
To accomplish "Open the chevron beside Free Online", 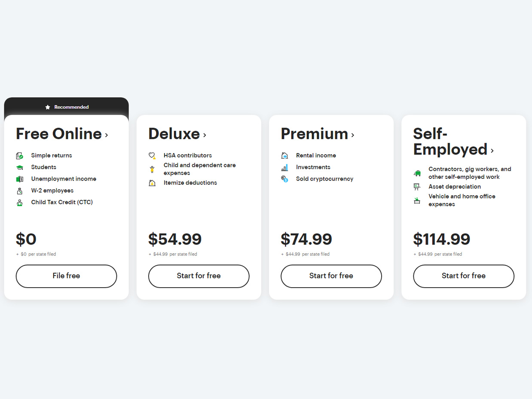I will click(106, 135).
